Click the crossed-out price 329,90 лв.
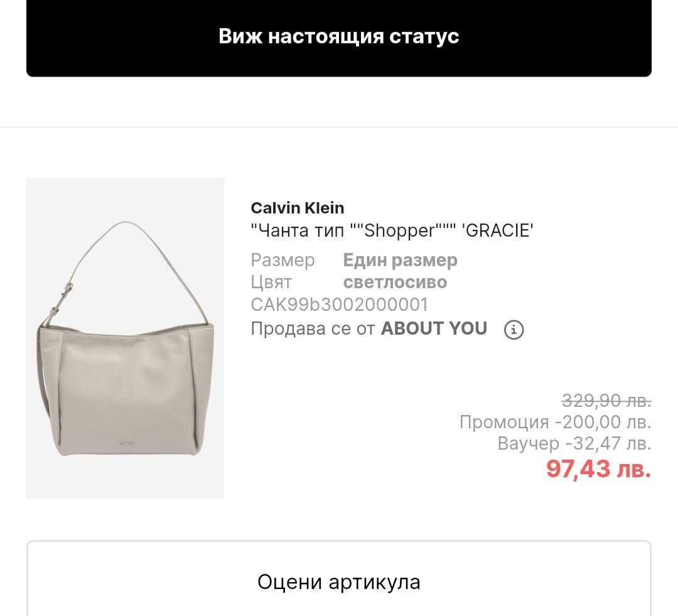 coord(606,400)
